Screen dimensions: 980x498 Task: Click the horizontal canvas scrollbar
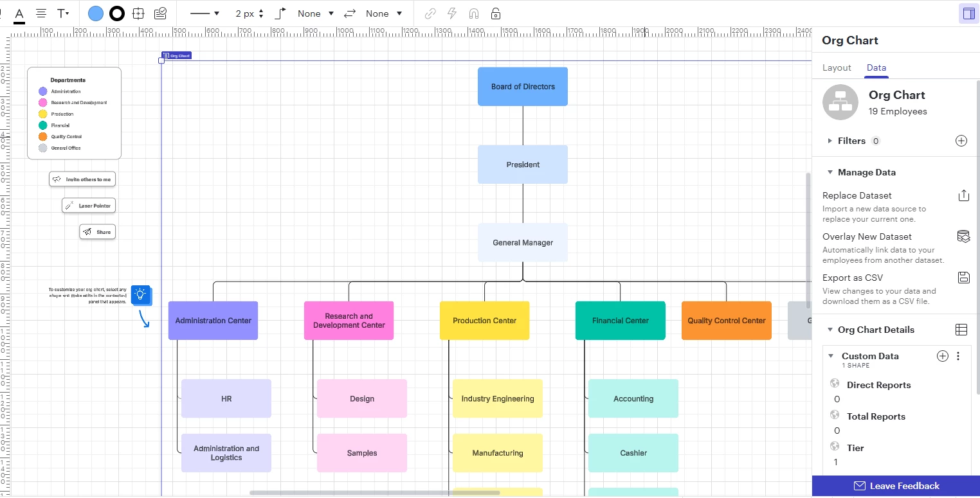375,493
